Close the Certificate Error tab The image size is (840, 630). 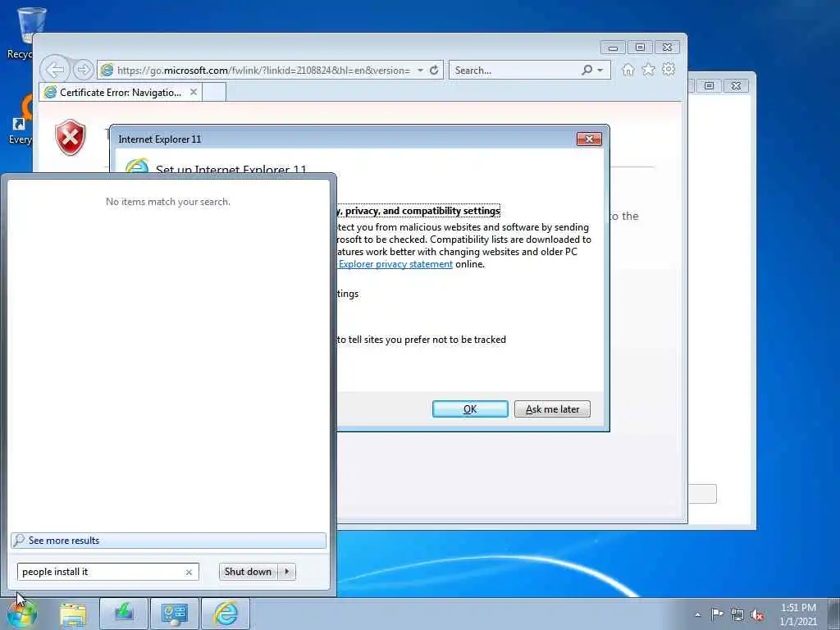pos(194,92)
